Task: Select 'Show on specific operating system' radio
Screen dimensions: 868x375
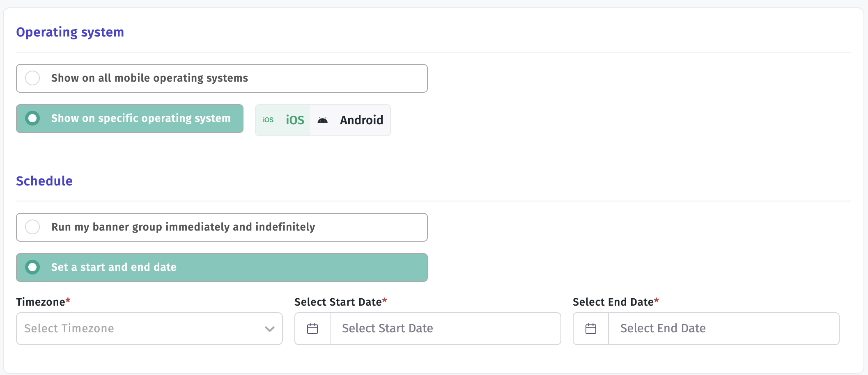Action: pyautogui.click(x=130, y=119)
